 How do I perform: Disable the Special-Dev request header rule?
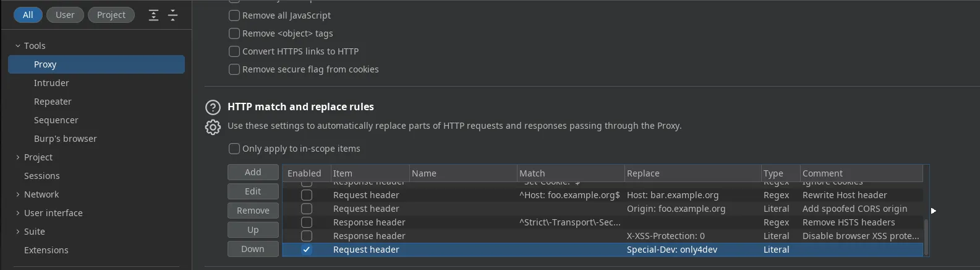[x=307, y=250]
